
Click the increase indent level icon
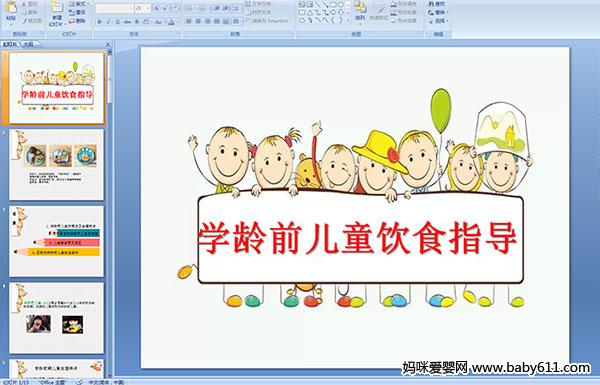pos(226,8)
